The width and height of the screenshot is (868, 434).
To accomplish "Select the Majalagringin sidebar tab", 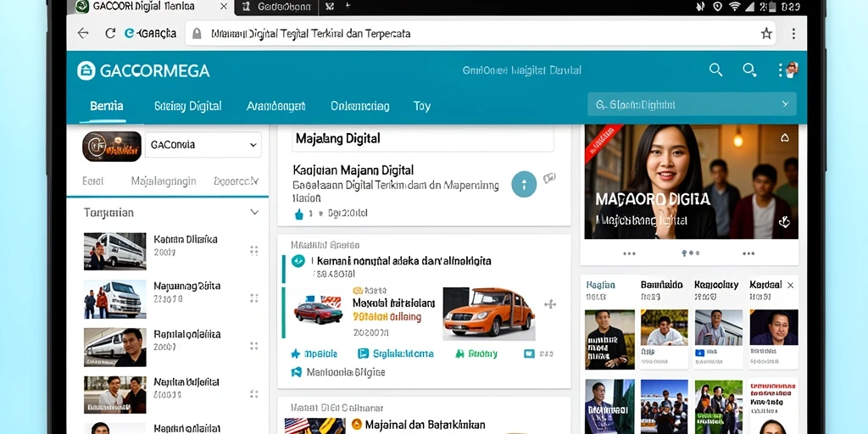I will pyautogui.click(x=164, y=181).
